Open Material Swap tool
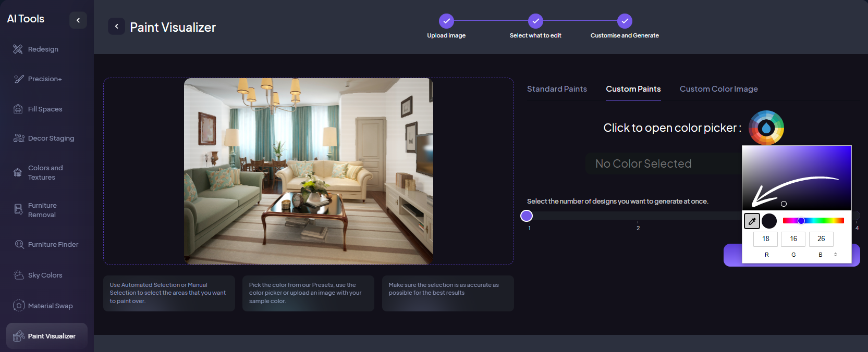Viewport: 868px width, 352px height. click(50, 306)
